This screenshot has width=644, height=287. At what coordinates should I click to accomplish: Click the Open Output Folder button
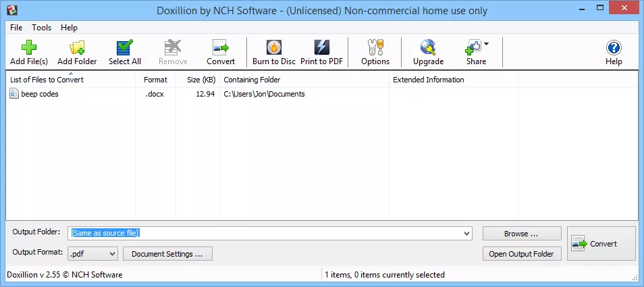(522, 254)
